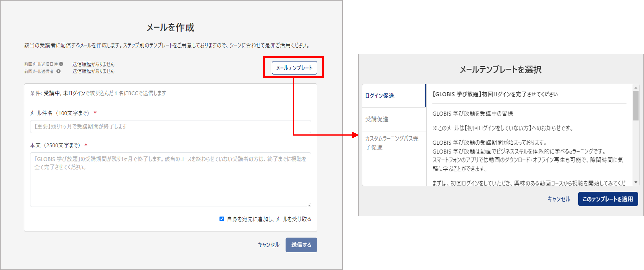
Task: Click the 送信する button
Action: click(301, 244)
